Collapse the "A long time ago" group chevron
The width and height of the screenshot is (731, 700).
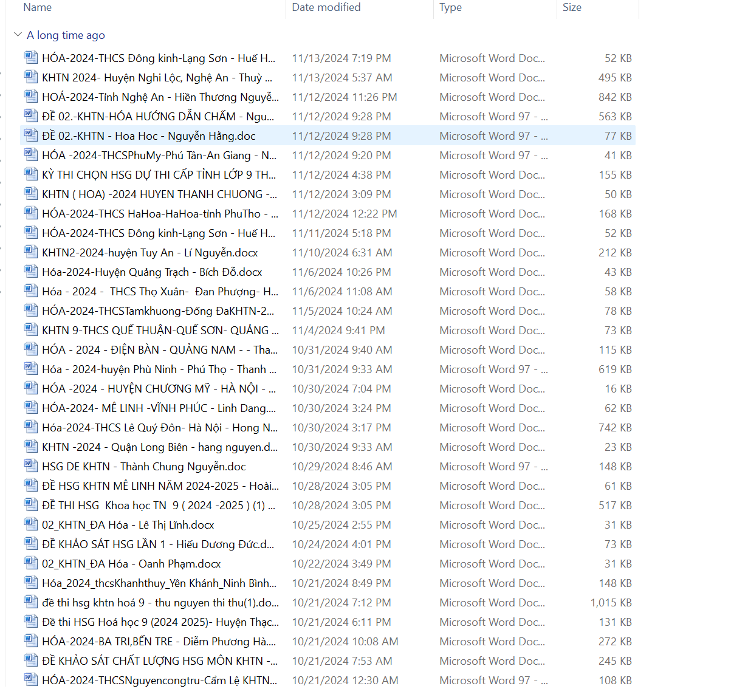18,35
